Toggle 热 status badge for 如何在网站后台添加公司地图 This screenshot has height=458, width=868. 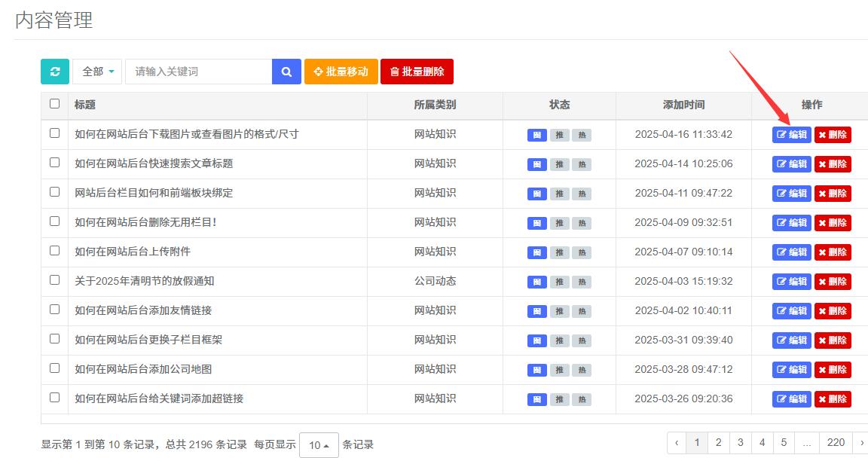[581, 370]
